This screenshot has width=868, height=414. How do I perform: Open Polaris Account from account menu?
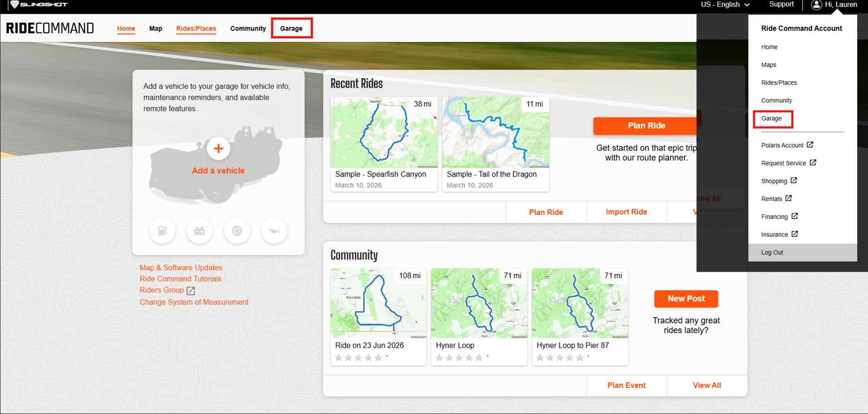click(x=782, y=145)
